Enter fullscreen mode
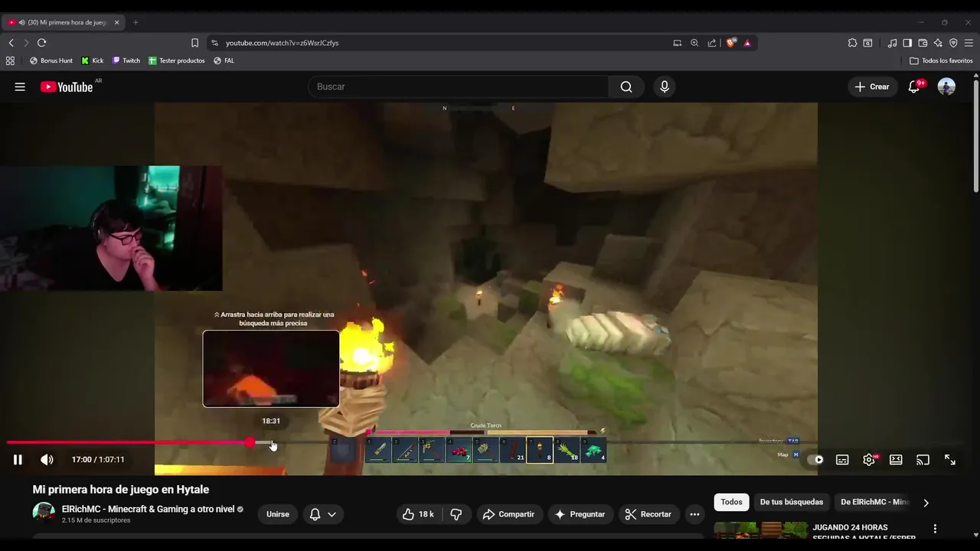This screenshot has width=980, height=551. [x=950, y=460]
